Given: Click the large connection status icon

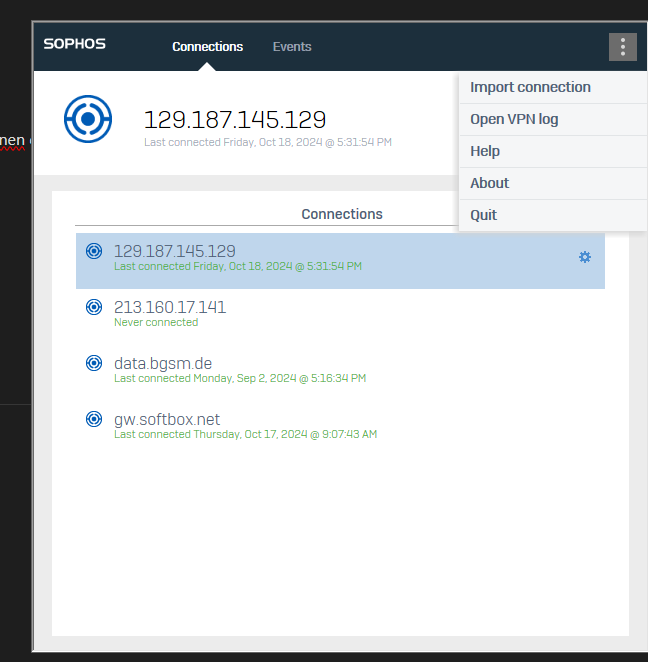Looking at the screenshot, I should pos(87,119).
